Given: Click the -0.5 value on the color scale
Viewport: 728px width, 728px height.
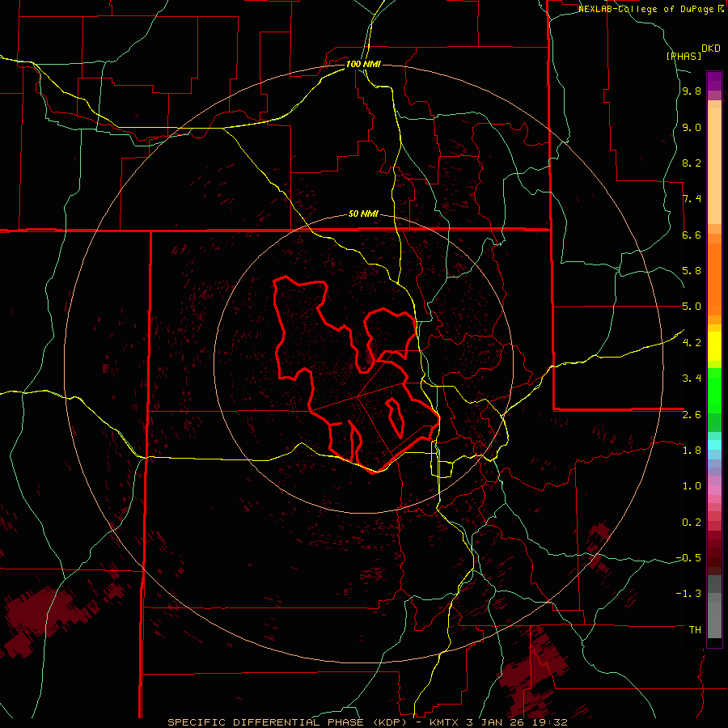Looking at the screenshot, I should pyautogui.click(x=688, y=557).
